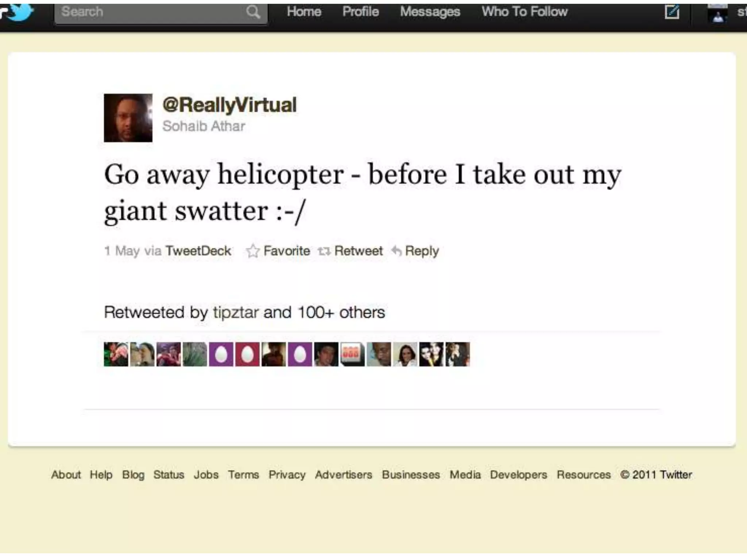Open Who To Follow page
Screen dimensions: 747x560
tap(525, 12)
